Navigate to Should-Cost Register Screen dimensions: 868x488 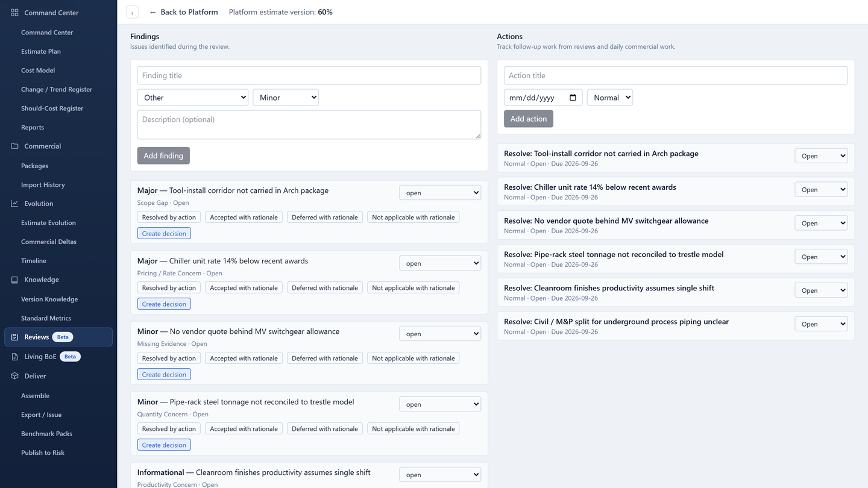(52, 108)
